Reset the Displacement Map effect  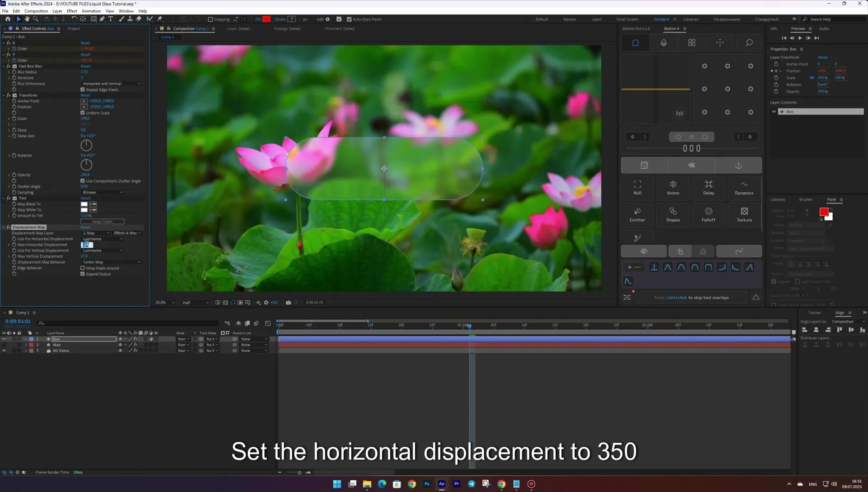pos(85,227)
